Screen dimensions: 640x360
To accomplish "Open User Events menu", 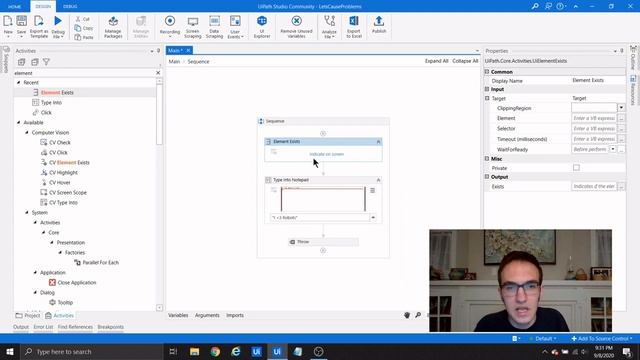I will click(235, 27).
